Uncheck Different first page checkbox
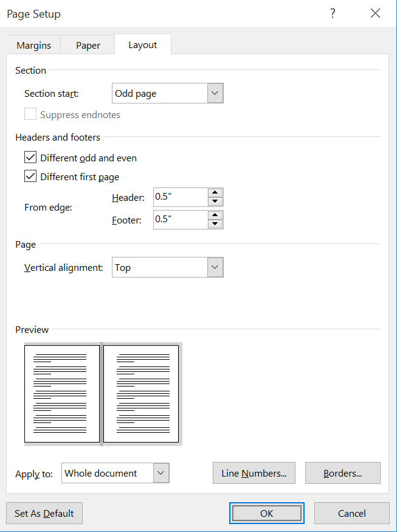Screen dimensions: 397x532 (x=30, y=177)
